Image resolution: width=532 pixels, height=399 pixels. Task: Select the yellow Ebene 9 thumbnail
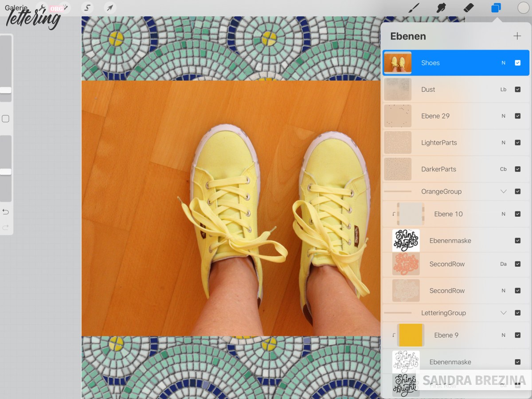411,335
